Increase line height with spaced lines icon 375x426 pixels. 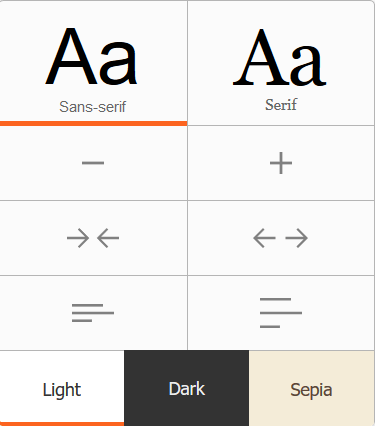pos(281,313)
